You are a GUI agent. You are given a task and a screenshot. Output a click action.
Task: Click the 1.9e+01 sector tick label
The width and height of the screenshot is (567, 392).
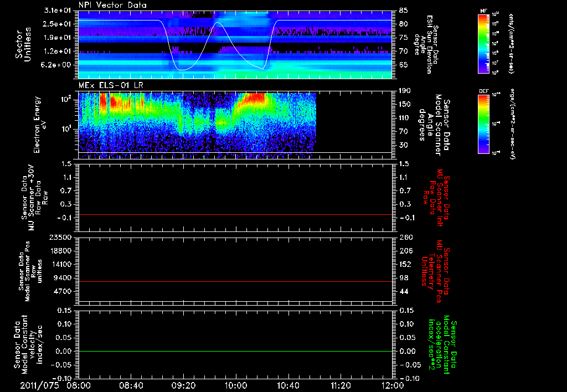59,38
